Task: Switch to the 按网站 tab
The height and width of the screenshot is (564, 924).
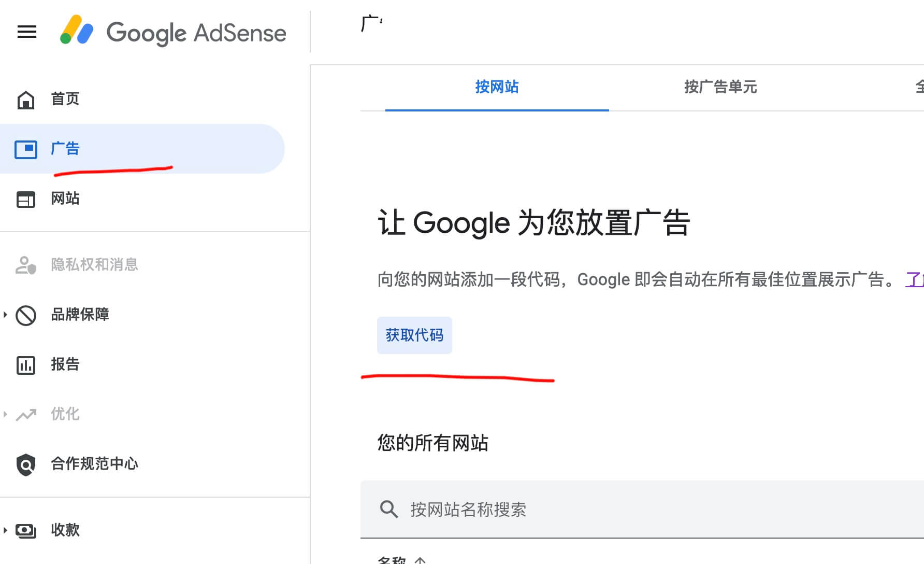Action: click(497, 87)
